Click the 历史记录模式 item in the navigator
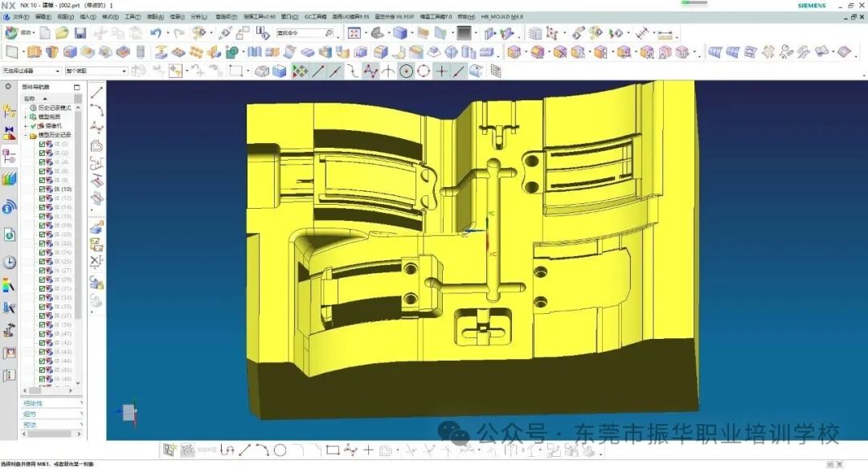Screen dimensions: 868x469 coord(55,108)
